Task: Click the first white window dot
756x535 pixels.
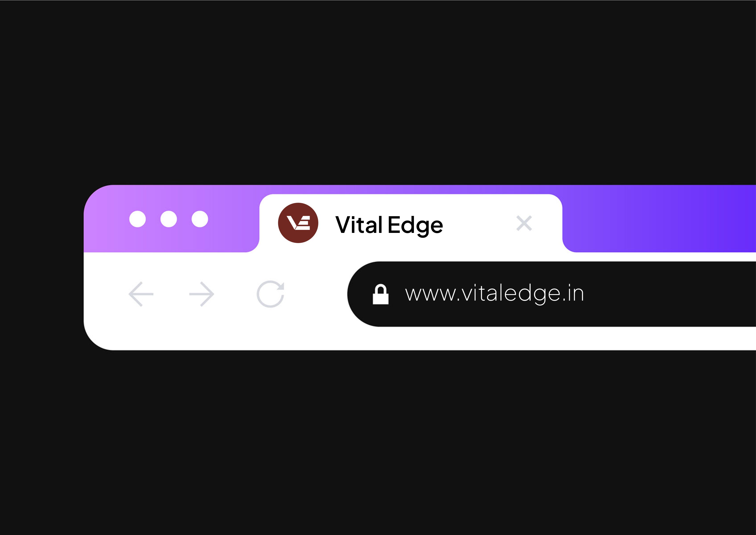Action: pos(138,219)
